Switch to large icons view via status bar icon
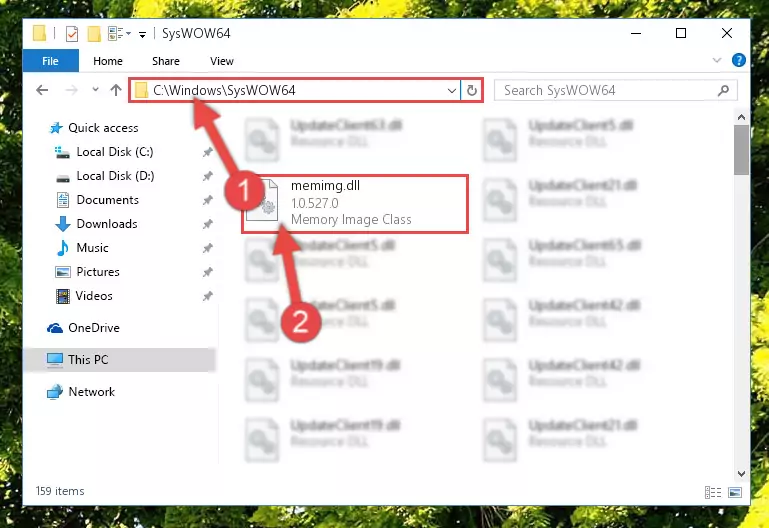This screenshot has width=769, height=528. [x=735, y=492]
